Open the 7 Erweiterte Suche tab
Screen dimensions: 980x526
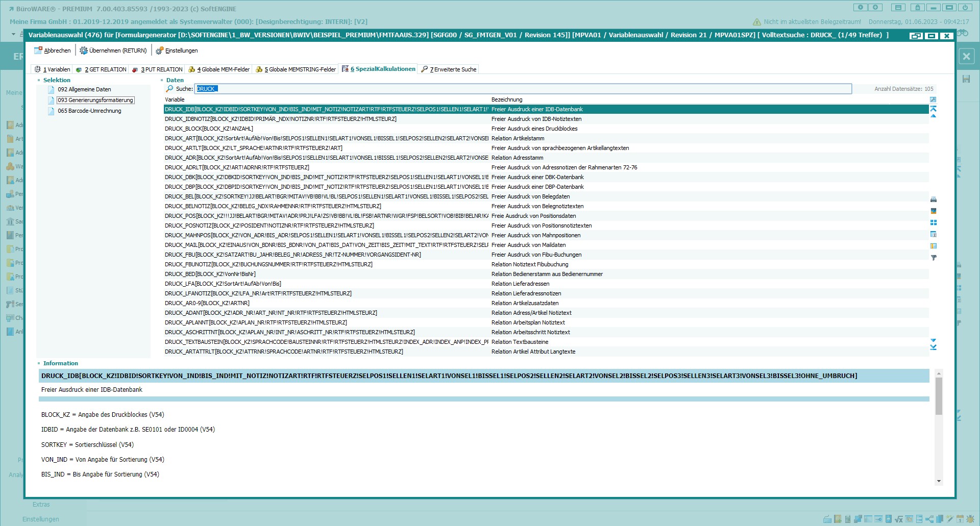pyautogui.click(x=449, y=69)
